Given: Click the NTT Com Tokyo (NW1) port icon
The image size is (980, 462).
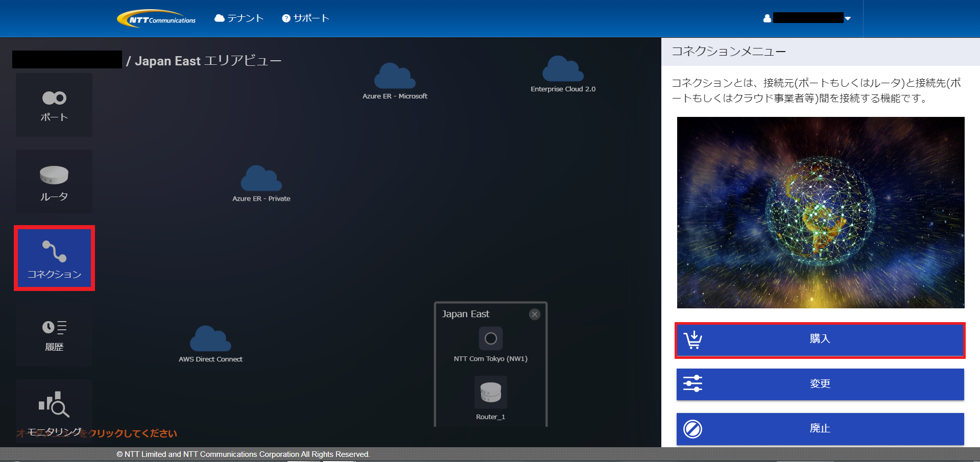Looking at the screenshot, I should [x=490, y=338].
